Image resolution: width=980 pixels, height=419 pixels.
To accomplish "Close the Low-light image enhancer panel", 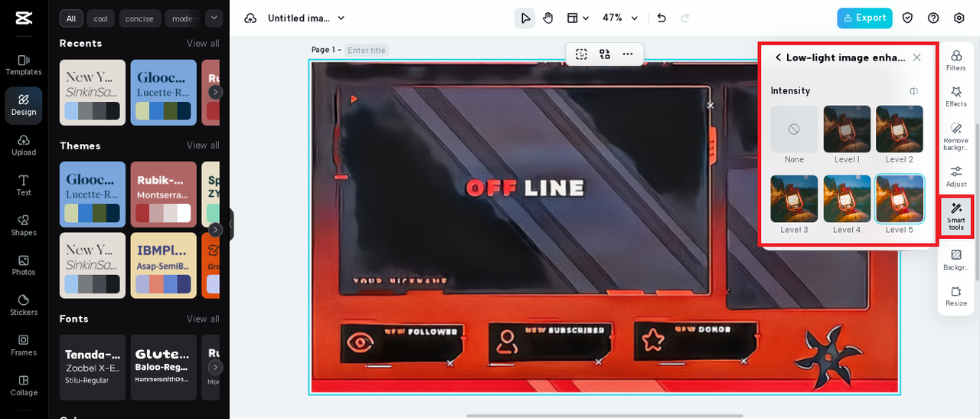I will pyautogui.click(x=916, y=57).
